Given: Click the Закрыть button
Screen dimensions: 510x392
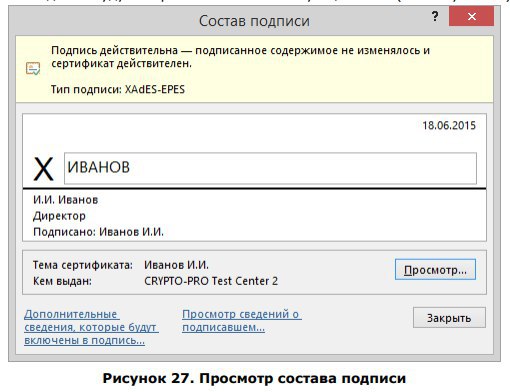Looking at the screenshot, I should coord(449,318).
